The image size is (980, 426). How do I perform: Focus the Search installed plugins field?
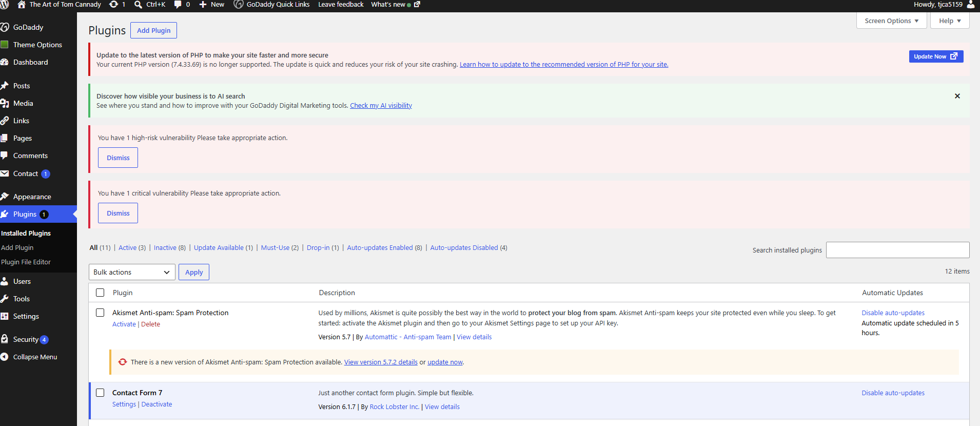pos(897,250)
